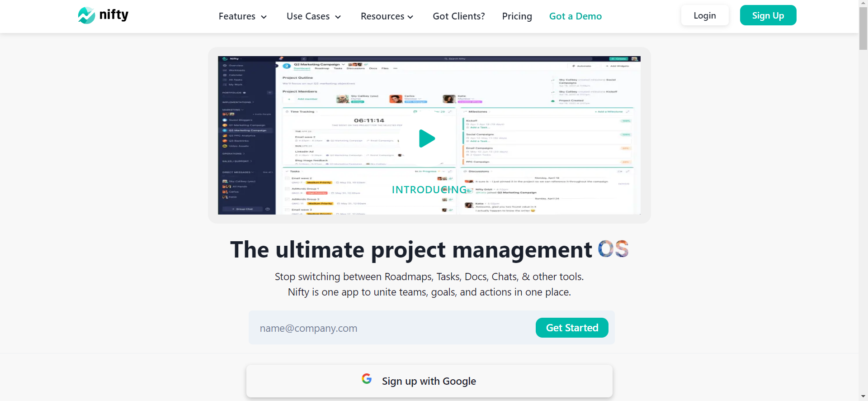
Task: Click the scrollbar up arrow
Action: coord(863,3)
